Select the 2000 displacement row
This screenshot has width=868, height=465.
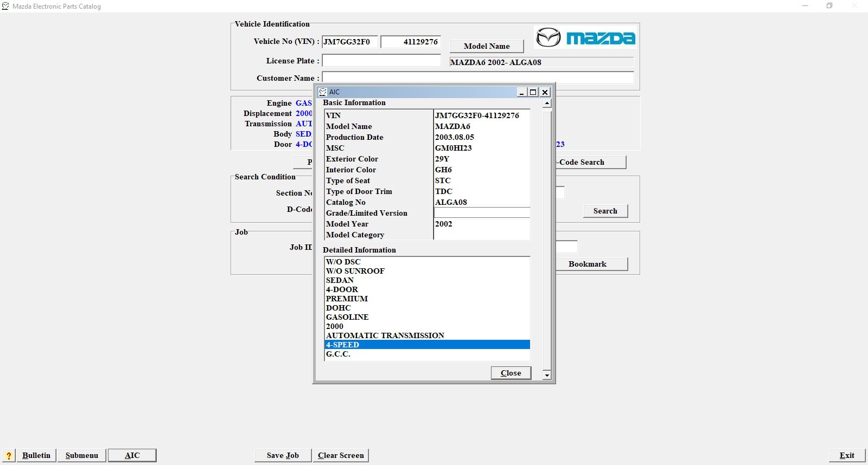coord(427,326)
